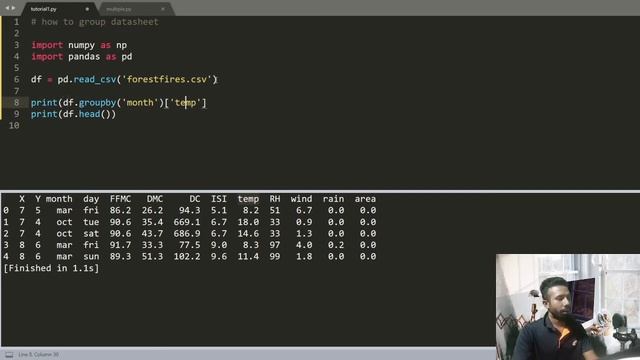
Task: Click the presenter webcam video overlay
Action: point(568,307)
